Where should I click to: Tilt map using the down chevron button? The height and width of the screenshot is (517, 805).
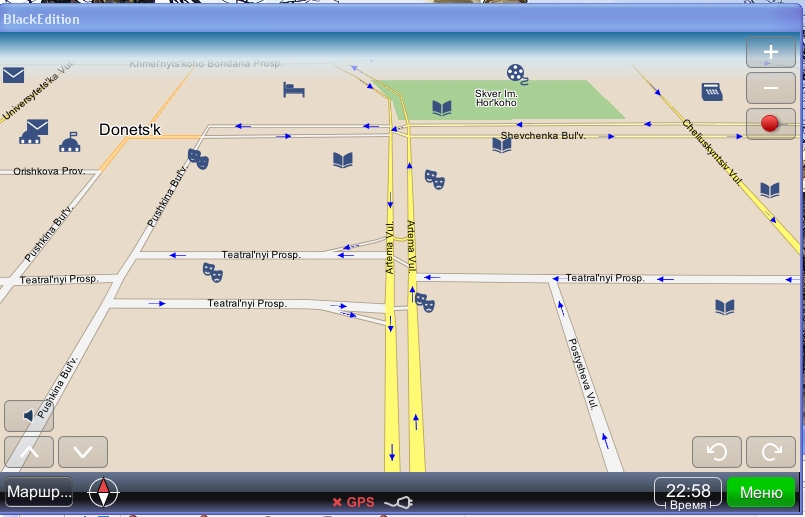[82, 452]
